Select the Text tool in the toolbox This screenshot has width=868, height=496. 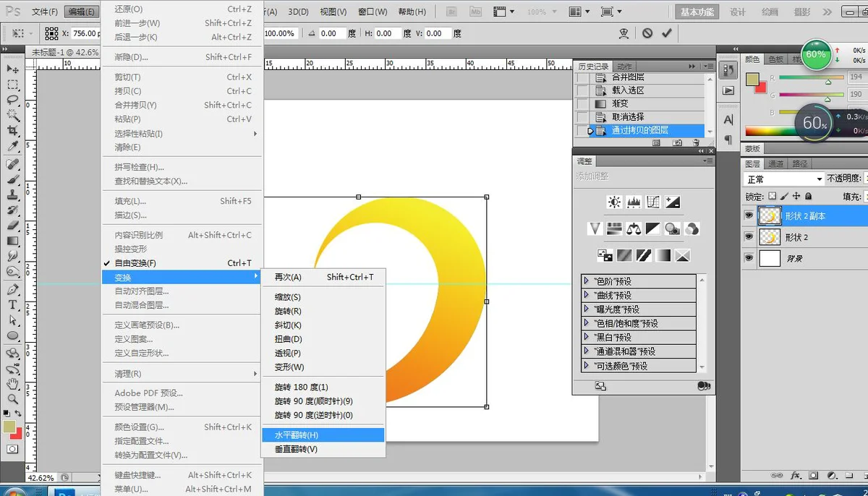[13, 305]
